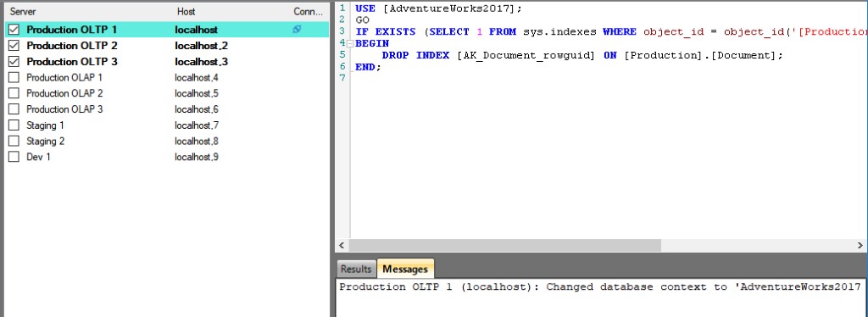868x317 pixels.
Task: Select the Staging 2 server name
Action: 45,141
